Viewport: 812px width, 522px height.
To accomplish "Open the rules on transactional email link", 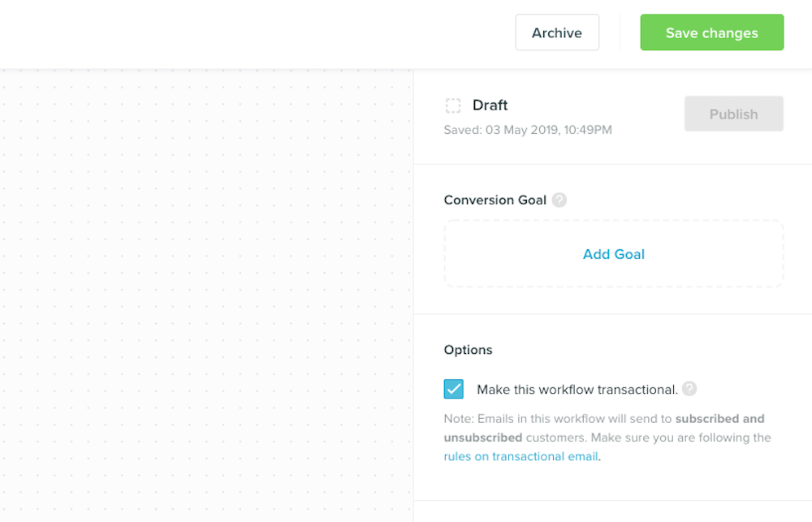I will pyautogui.click(x=520, y=456).
